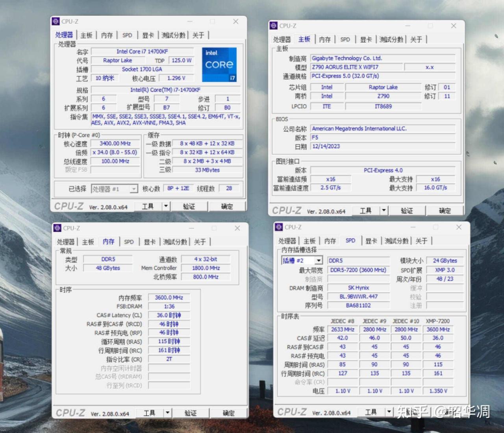
Task: Click the memory type value "DDR5" in 内存 window
Action: (x=108, y=259)
